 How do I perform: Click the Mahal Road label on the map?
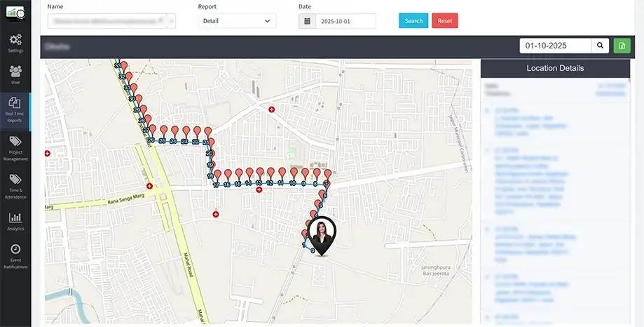(x=189, y=265)
